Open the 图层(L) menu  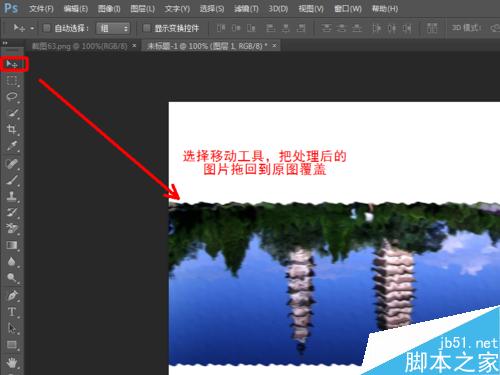coord(142,9)
